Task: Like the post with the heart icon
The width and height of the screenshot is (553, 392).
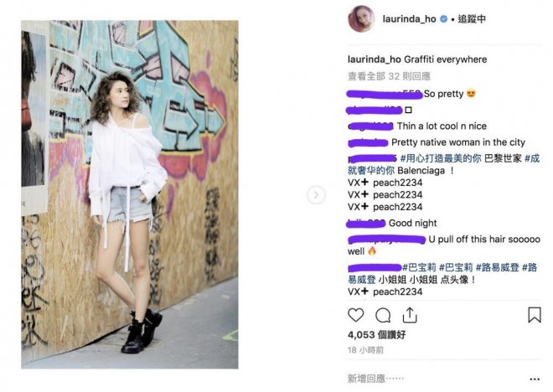Action: point(355,315)
